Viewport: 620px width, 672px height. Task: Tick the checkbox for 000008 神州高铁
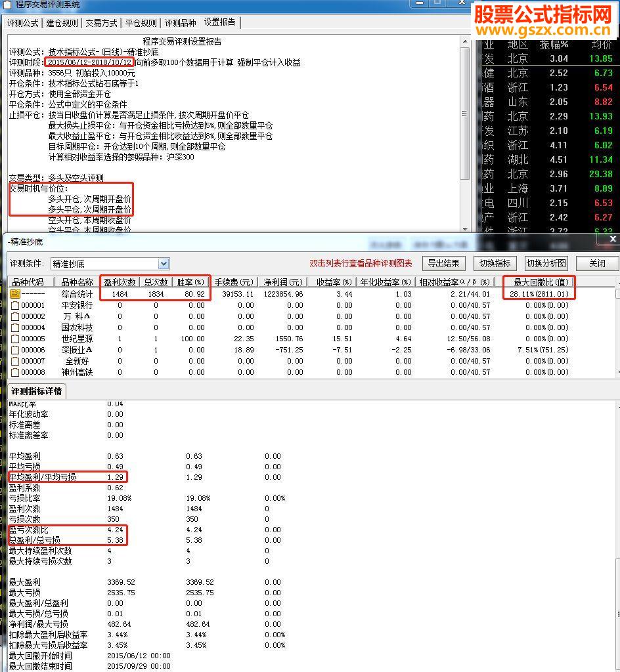tap(15, 372)
